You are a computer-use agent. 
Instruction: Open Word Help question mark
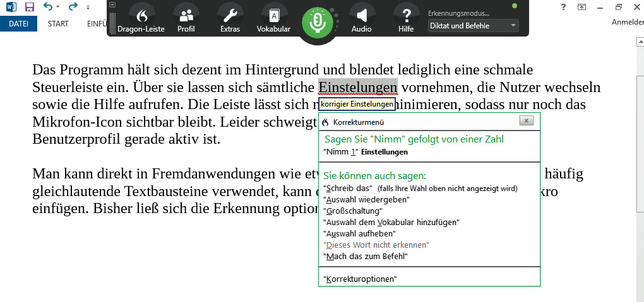click(563, 6)
